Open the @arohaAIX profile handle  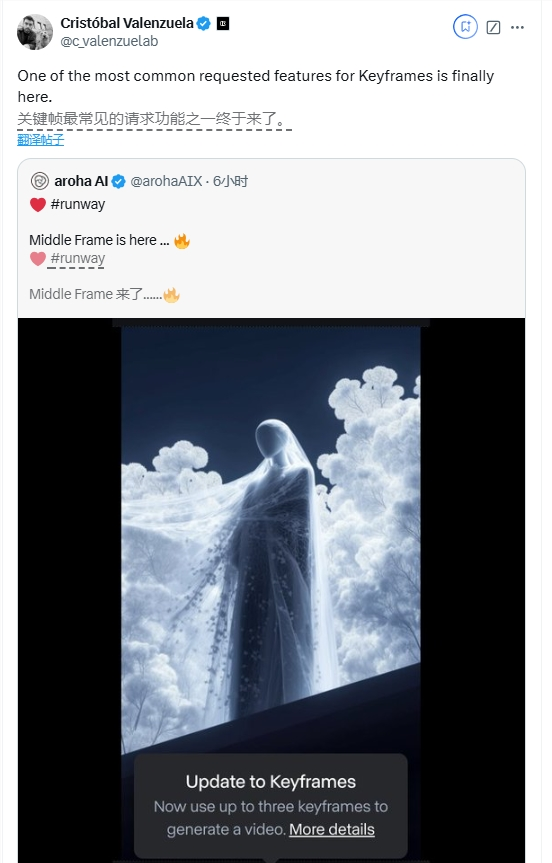click(166, 181)
